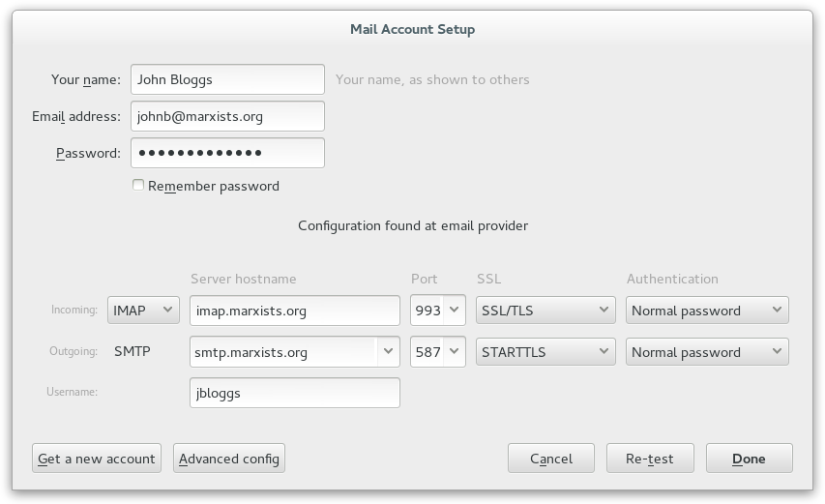This screenshot has height=504, width=825.
Task: Open the incoming IMAP protocol dropdown
Action: (x=143, y=311)
